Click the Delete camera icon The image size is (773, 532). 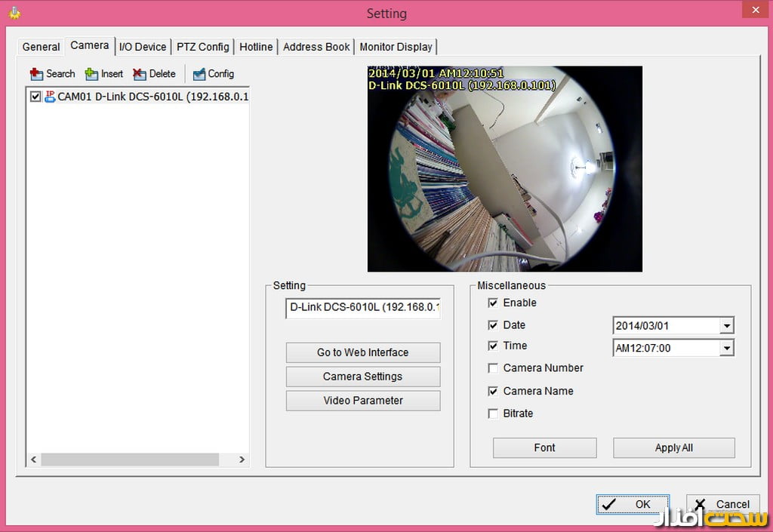pyautogui.click(x=140, y=74)
